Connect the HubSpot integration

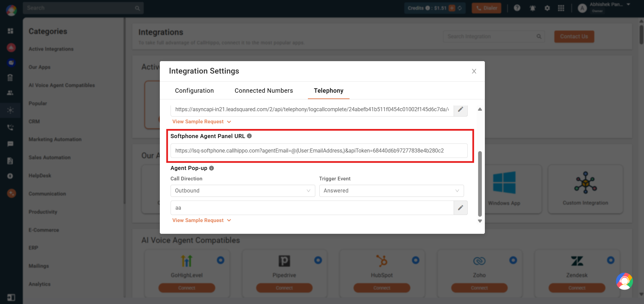[382, 288]
